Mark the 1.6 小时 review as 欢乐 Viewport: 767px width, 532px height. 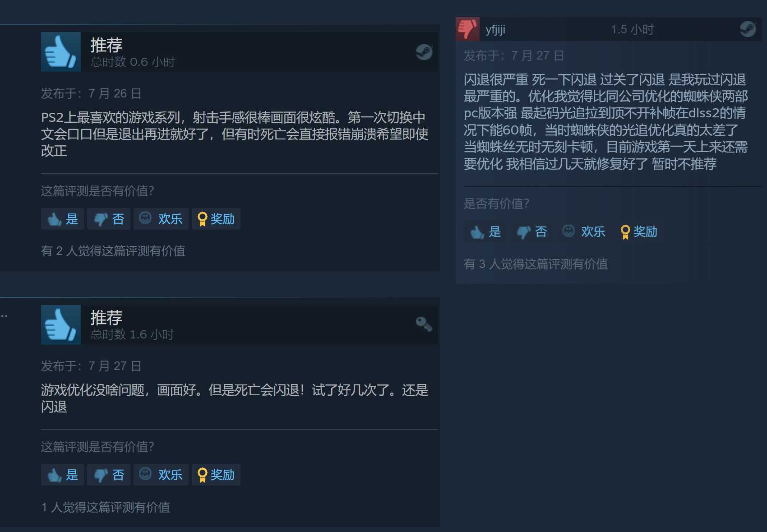[161, 475]
